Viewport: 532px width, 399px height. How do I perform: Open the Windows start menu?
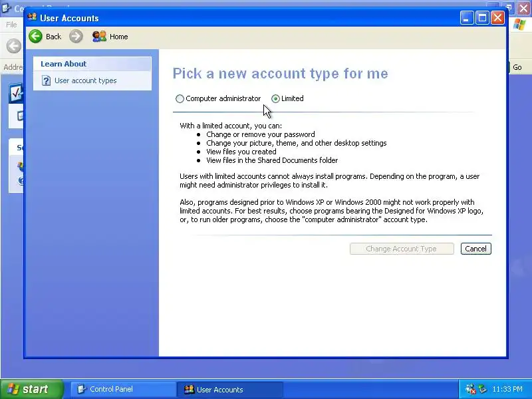point(31,389)
